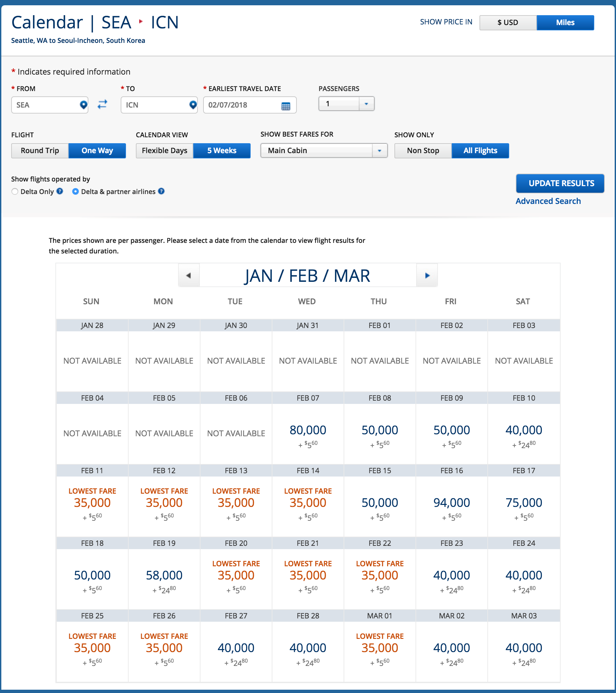Click the earliest travel date input field
The height and width of the screenshot is (693, 616).
pyautogui.click(x=242, y=105)
